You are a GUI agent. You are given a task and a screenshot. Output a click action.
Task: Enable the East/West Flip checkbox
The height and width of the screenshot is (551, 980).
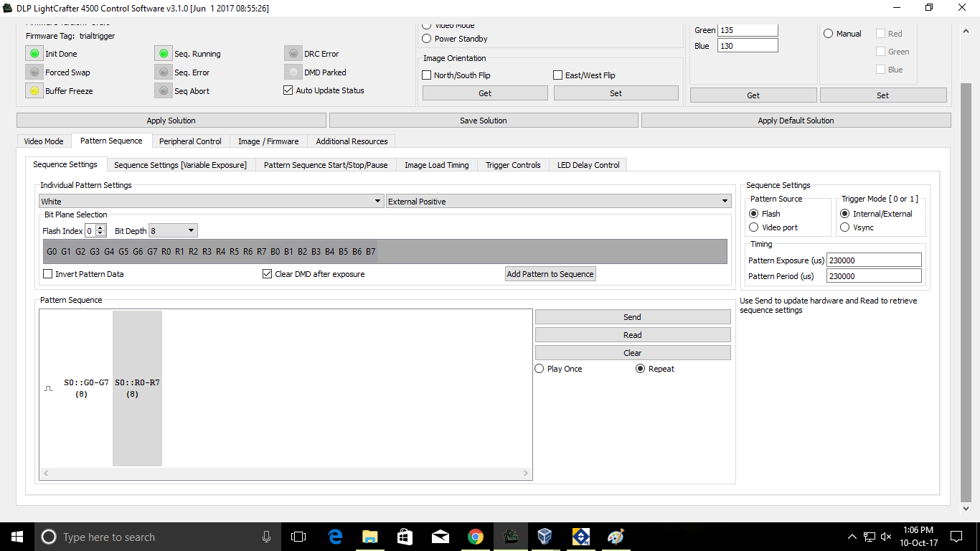click(x=558, y=75)
